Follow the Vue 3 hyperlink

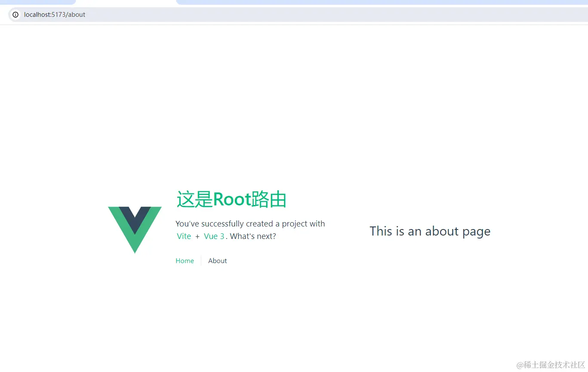pos(214,236)
